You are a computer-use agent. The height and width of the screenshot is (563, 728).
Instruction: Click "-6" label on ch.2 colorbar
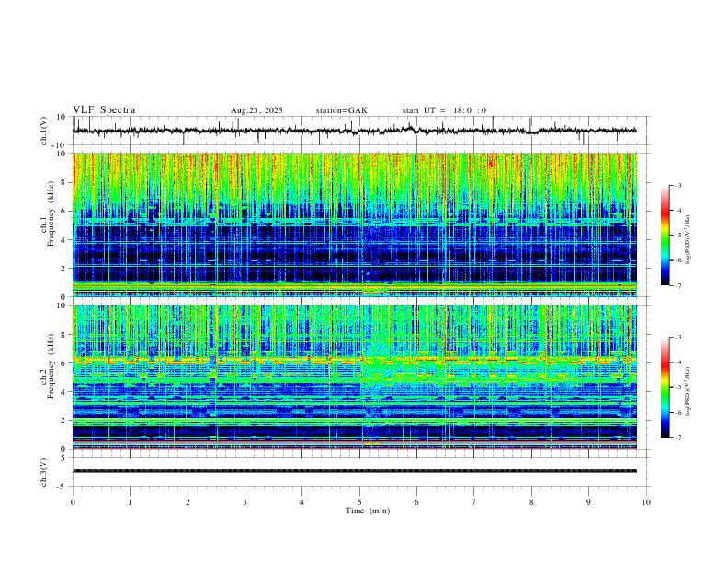point(678,412)
